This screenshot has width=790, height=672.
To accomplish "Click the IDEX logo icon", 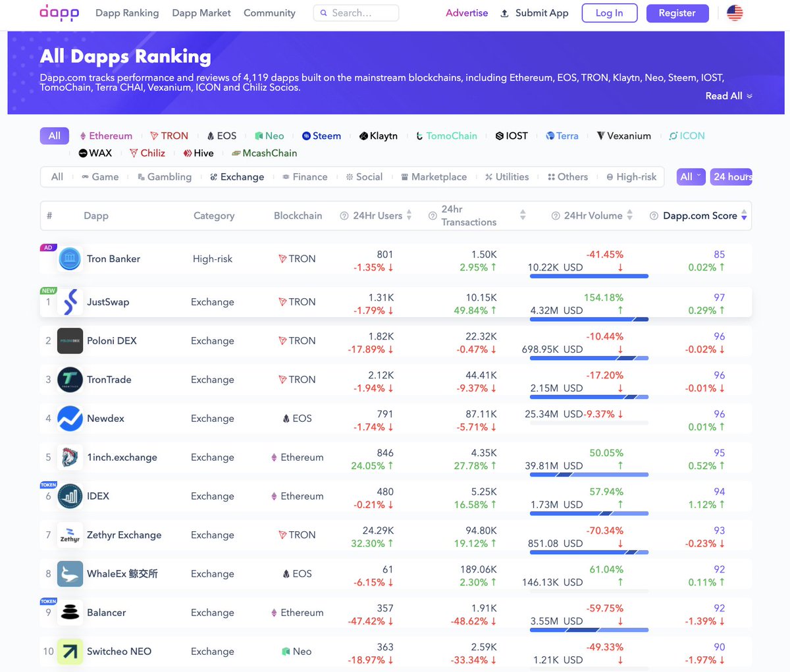I will coord(70,496).
